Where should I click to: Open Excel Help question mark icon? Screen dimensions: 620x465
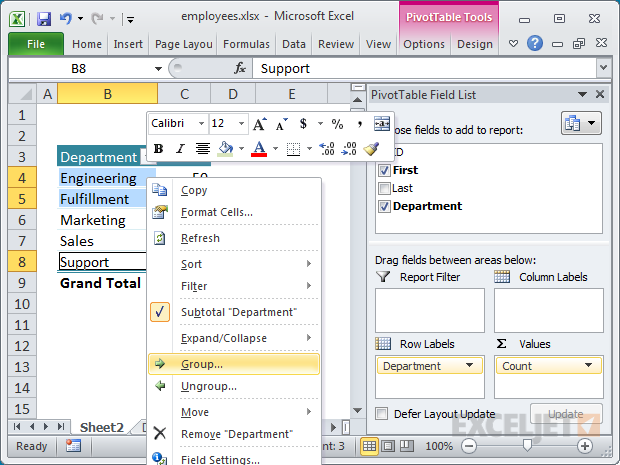point(533,44)
